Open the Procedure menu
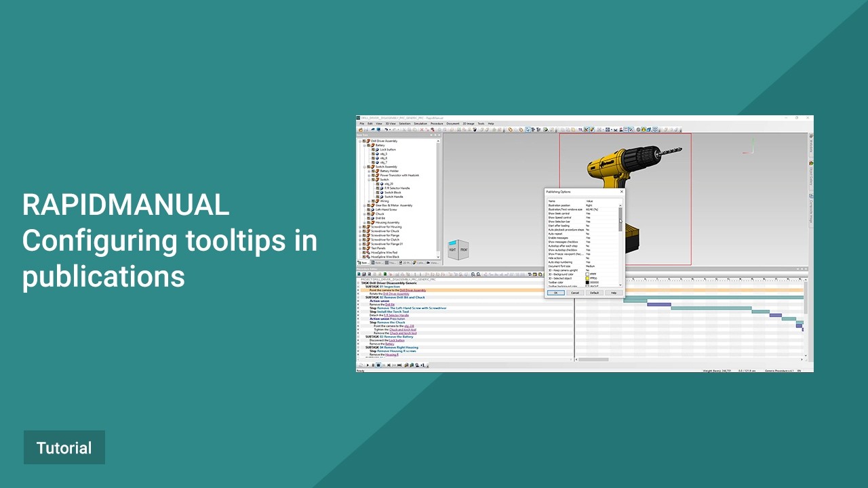 (437, 123)
